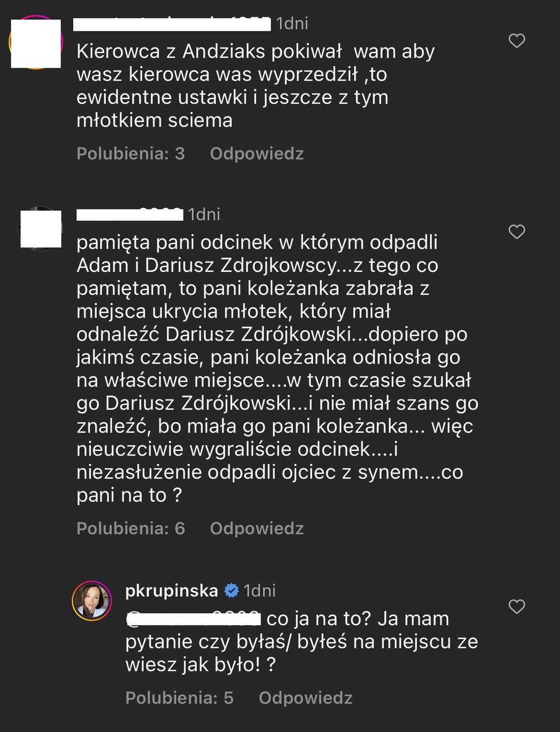The image size is (560, 732).
Task: Click the 1dni timestamp beside pkrupinska
Action: (x=260, y=591)
